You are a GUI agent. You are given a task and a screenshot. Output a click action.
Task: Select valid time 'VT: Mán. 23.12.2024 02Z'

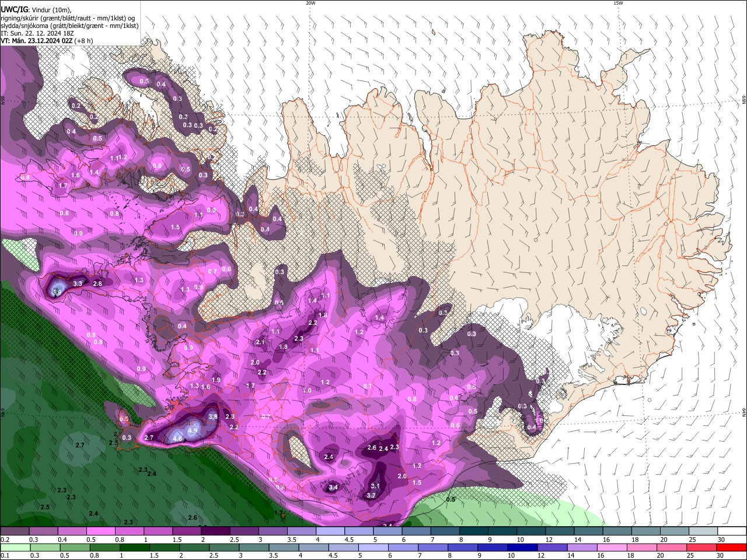coord(37,41)
